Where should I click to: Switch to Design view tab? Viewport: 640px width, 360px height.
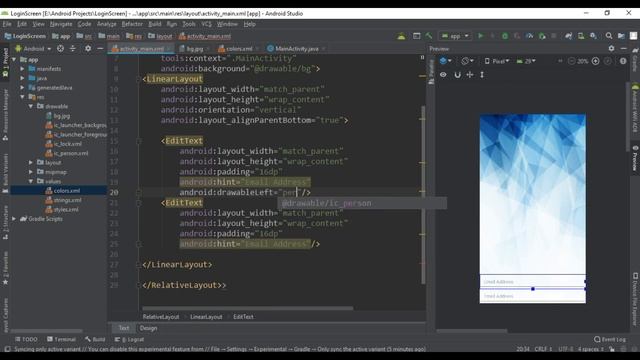148,328
